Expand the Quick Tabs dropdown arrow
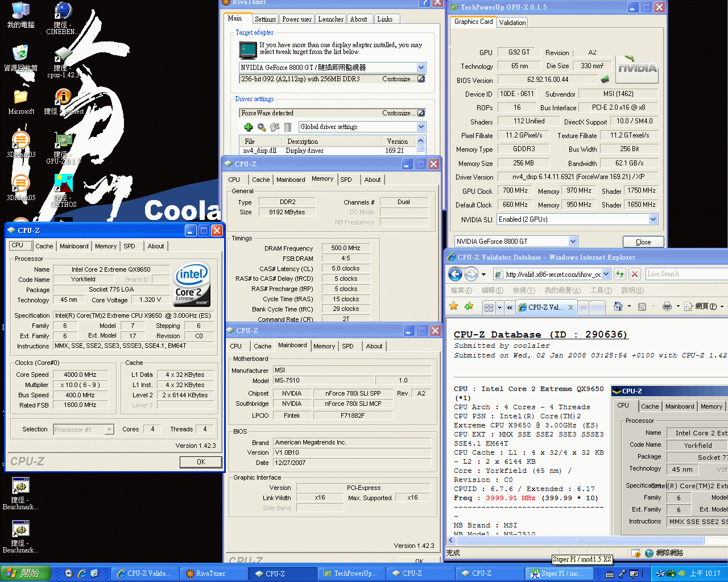The height and width of the screenshot is (582, 728). (499, 307)
